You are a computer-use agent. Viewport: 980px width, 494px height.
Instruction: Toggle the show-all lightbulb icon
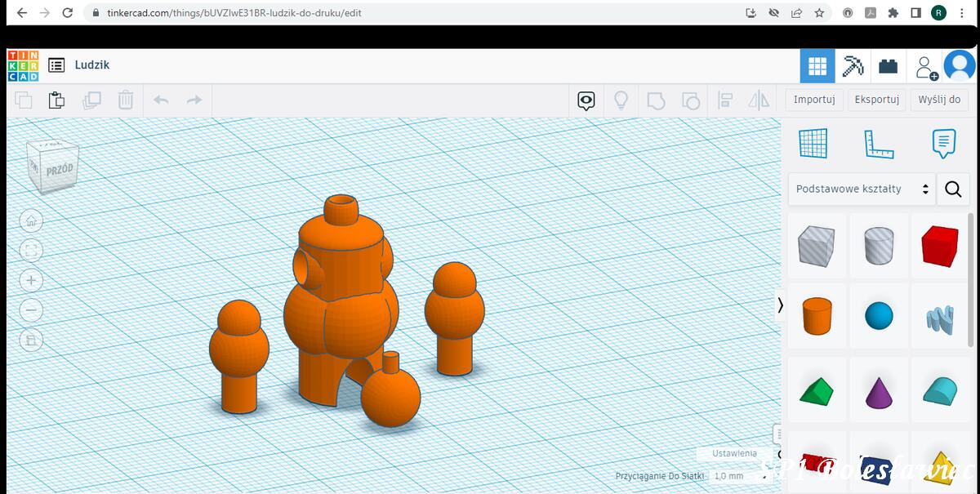pyautogui.click(x=621, y=100)
